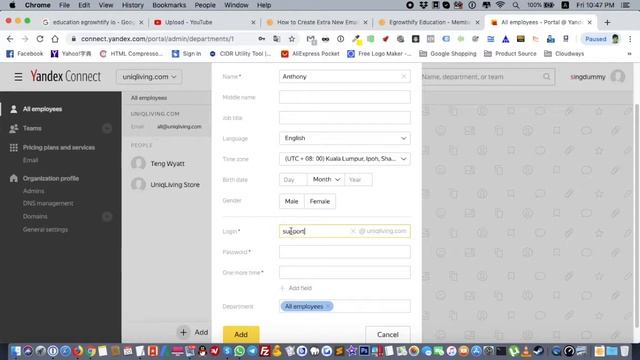Open the singdummy user avatar menu
640x360 pixels.
618,76
